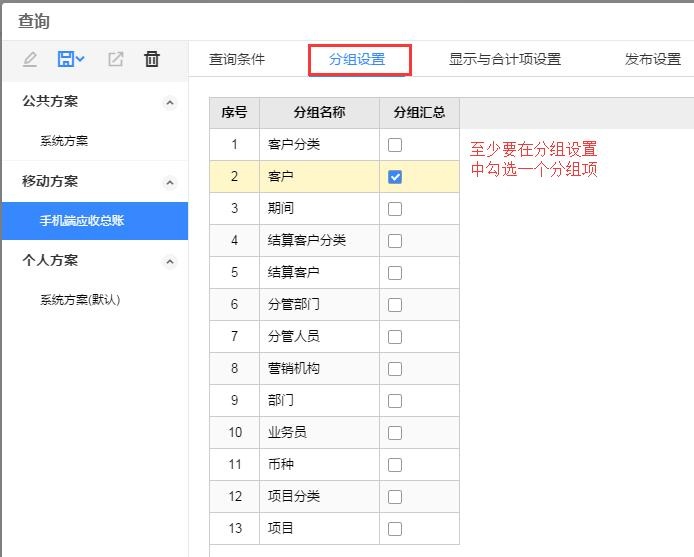This screenshot has width=694, height=557.
Task: Click the pencil edit icon
Action: point(30,59)
